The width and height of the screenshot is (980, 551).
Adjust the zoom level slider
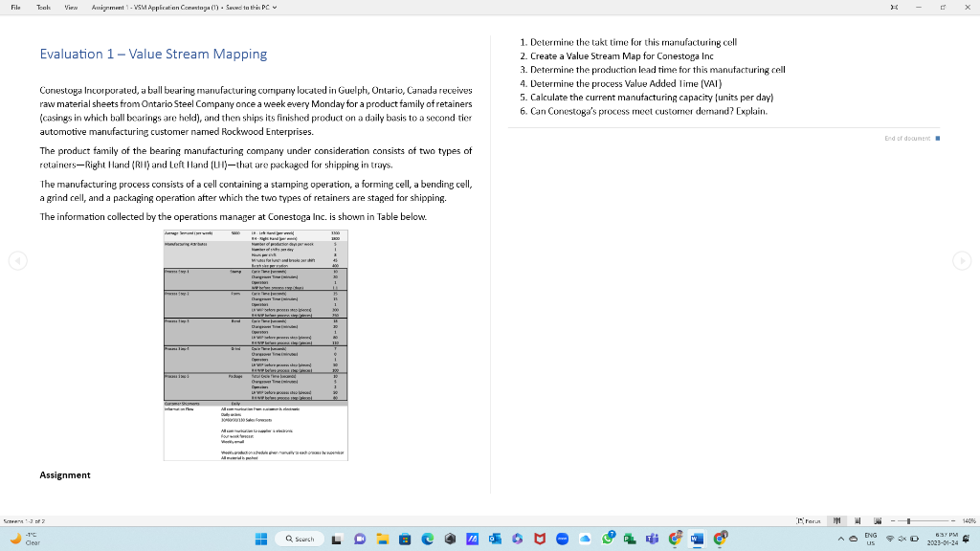tap(908, 521)
